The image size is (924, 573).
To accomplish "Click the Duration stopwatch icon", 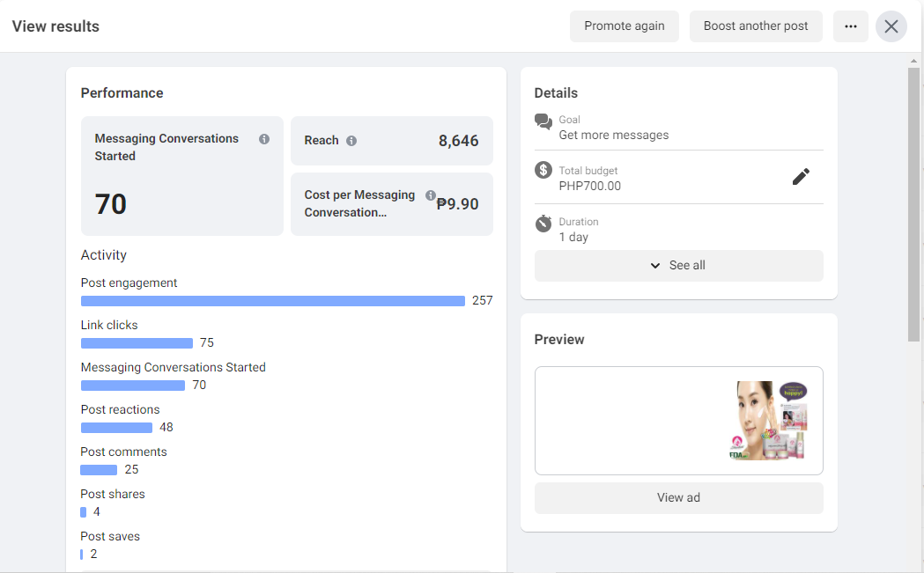I will coord(543,224).
